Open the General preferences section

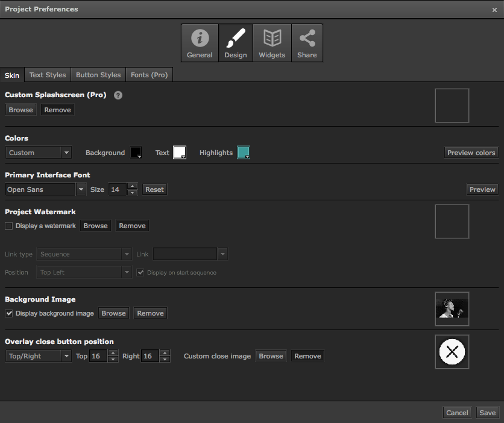pos(200,43)
